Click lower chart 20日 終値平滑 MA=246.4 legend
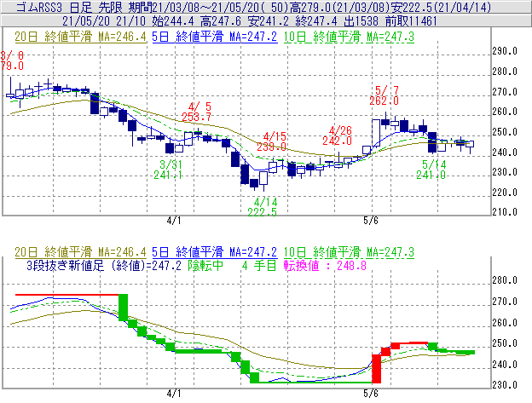Screen dimensions: 532x403 point(80,252)
